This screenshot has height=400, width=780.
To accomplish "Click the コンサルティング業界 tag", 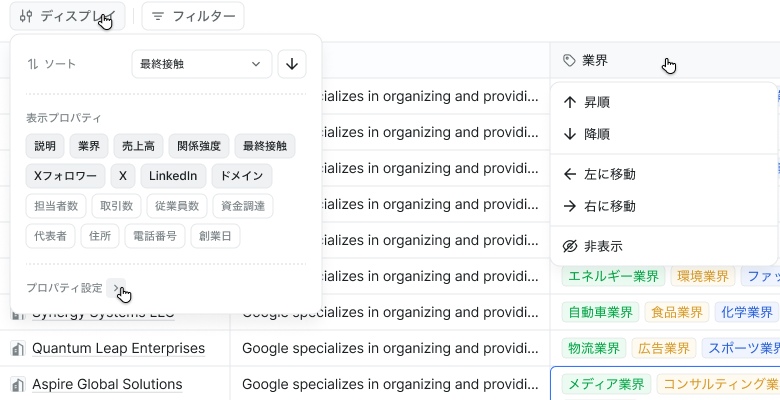I will click(x=718, y=384).
